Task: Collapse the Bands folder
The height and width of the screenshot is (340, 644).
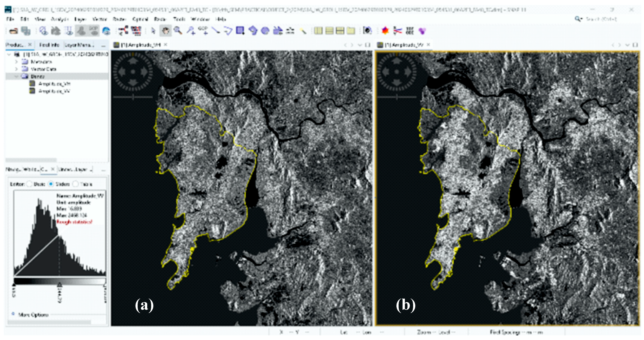Action: point(16,76)
